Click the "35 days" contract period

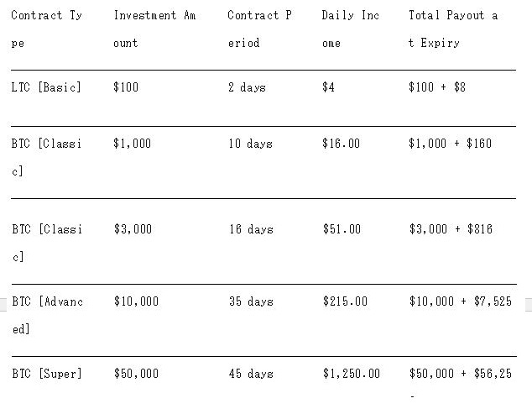[250, 301]
